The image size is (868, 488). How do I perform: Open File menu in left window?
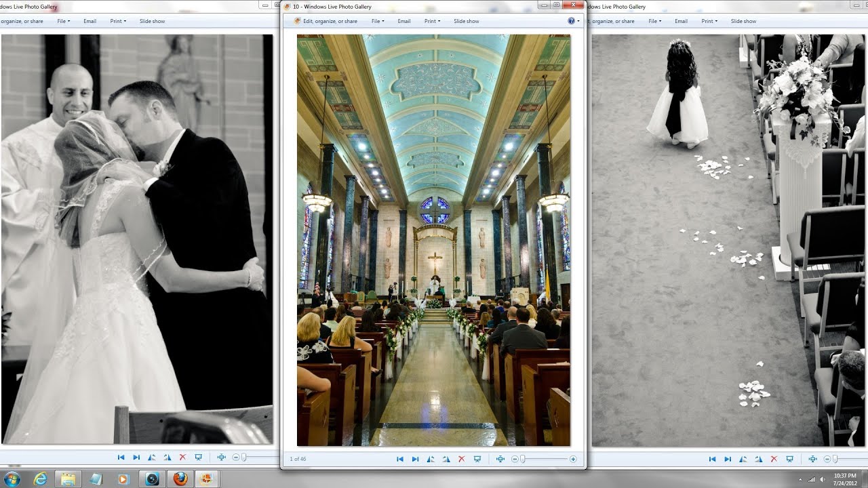[x=64, y=21]
